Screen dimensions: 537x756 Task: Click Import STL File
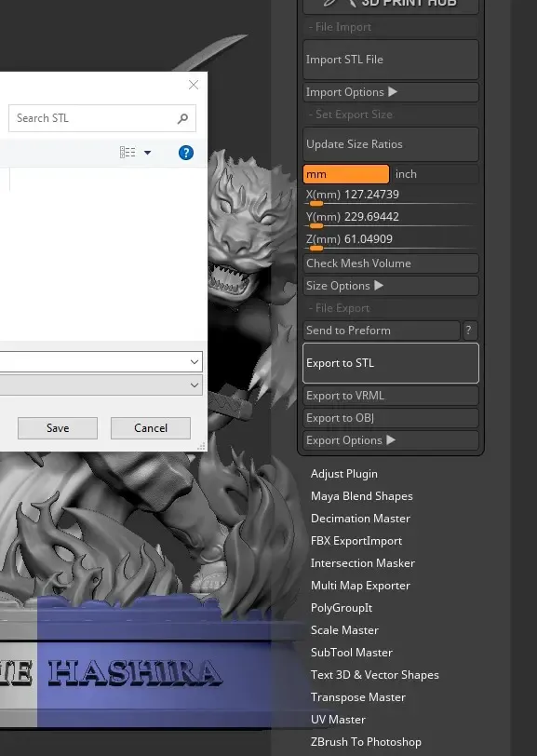[x=391, y=60]
